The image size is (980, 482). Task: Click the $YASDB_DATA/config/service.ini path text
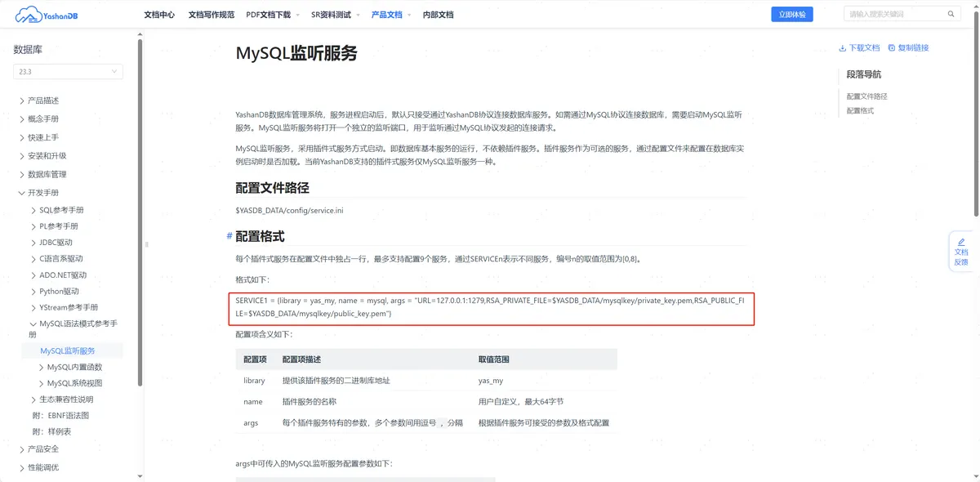289,211
